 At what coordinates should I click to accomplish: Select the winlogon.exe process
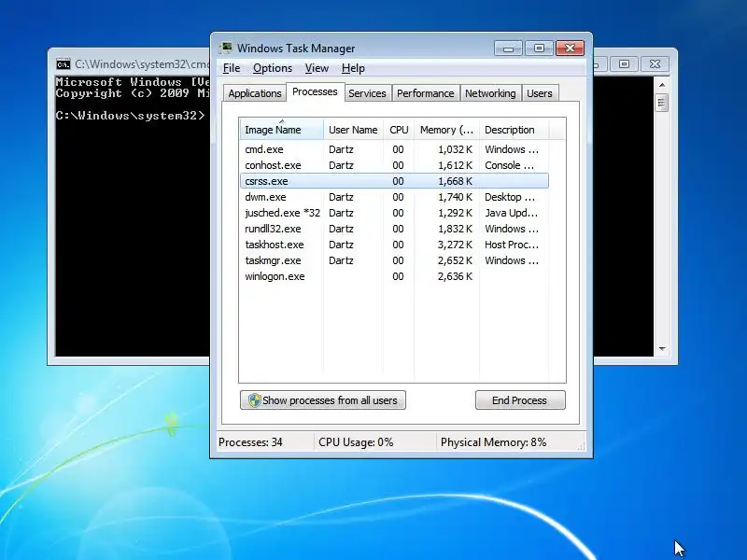point(394,276)
